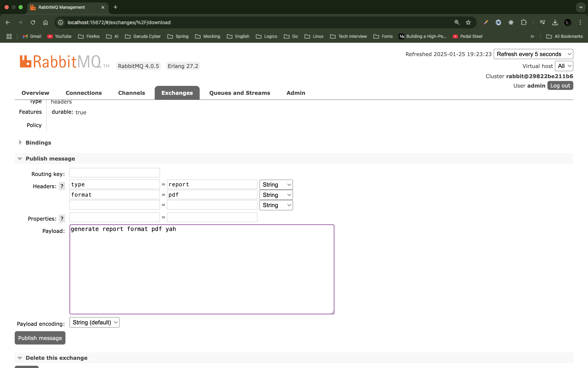Bookmark this page with star icon

(468, 22)
